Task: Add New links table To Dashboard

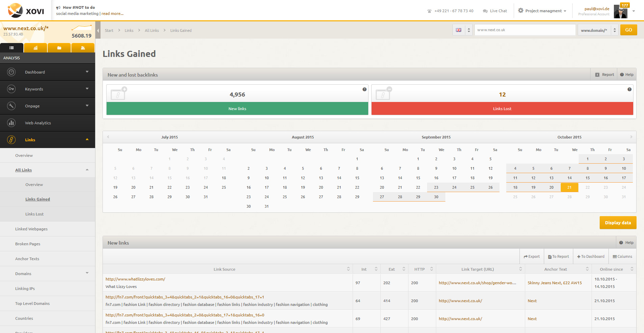Action: point(591,256)
